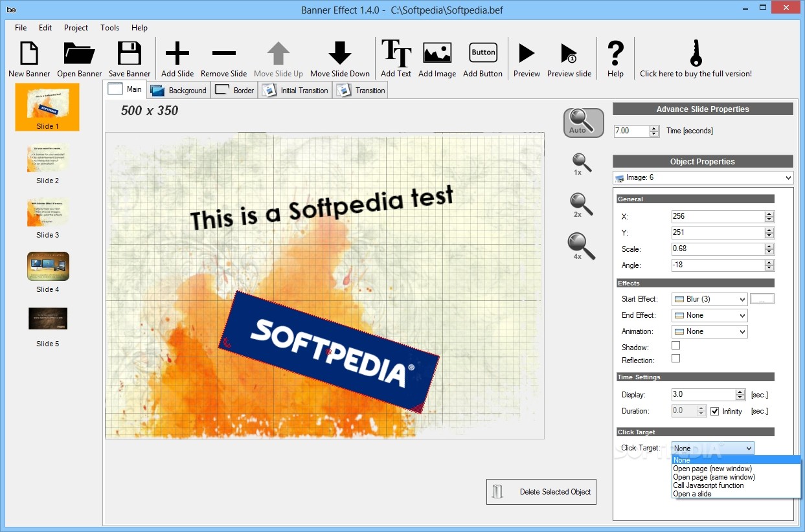Pick None in Click Target list
The height and width of the screenshot is (532, 805).
(736, 460)
